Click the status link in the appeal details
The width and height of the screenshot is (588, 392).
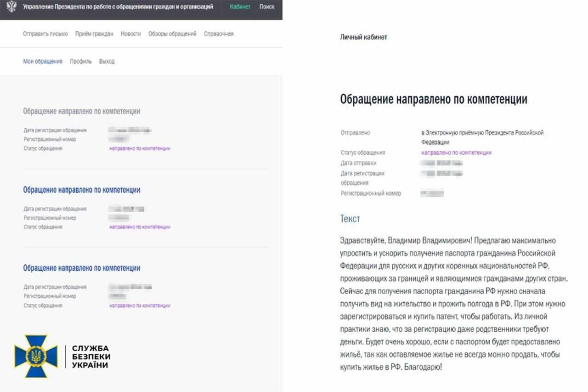pos(456,153)
